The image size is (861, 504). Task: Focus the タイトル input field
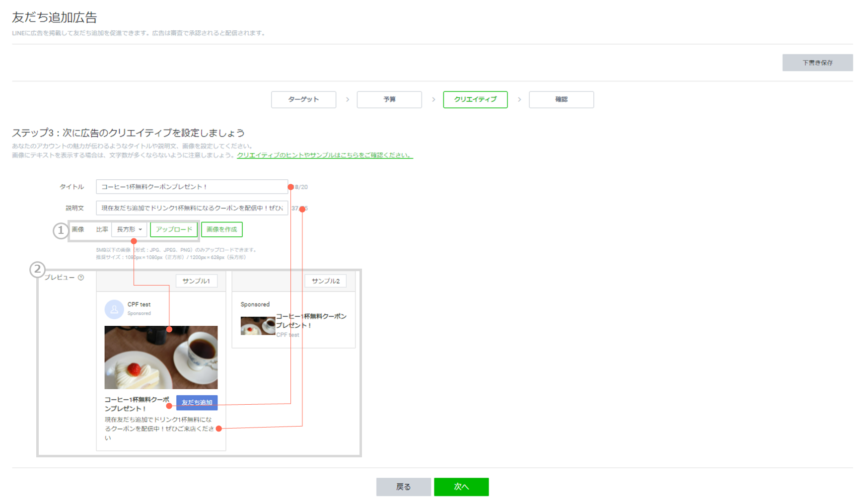(192, 187)
